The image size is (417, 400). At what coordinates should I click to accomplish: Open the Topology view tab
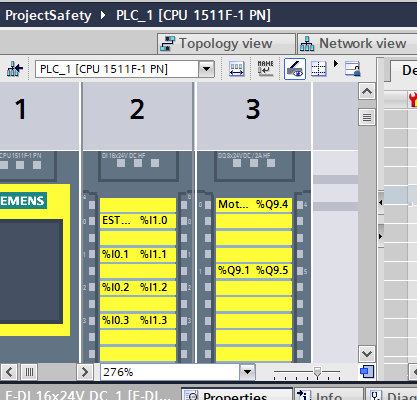tap(226, 44)
